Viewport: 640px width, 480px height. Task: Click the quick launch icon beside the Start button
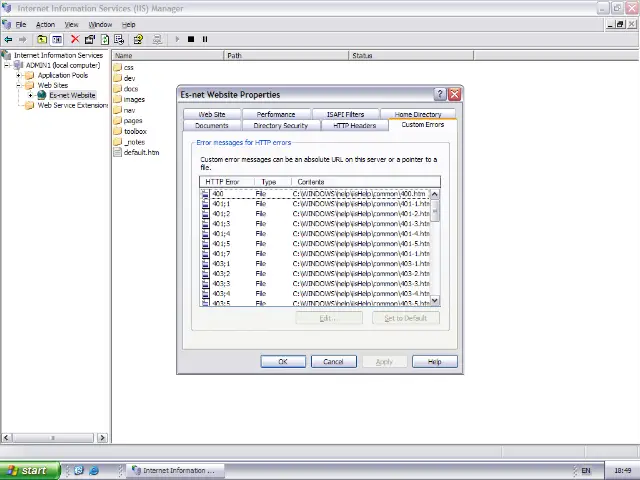79,470
